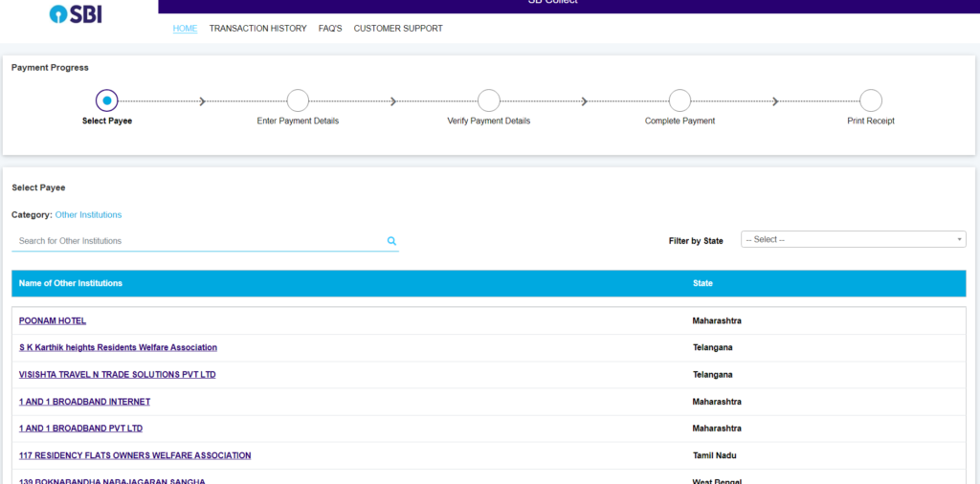Open the POONAM HOTEL payee link
The width and height of the screenshot is (980, 484).
point(53,321)
